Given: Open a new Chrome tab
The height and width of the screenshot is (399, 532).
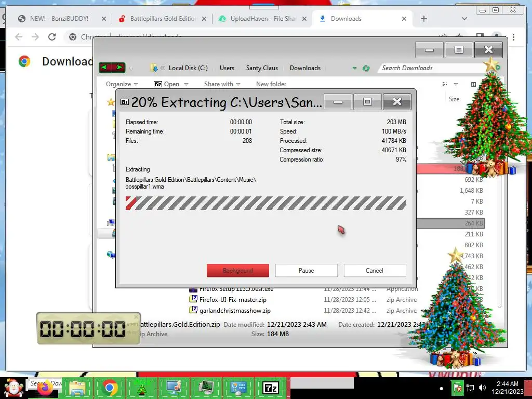Looking at the screenshot, I should pos(424,19).
